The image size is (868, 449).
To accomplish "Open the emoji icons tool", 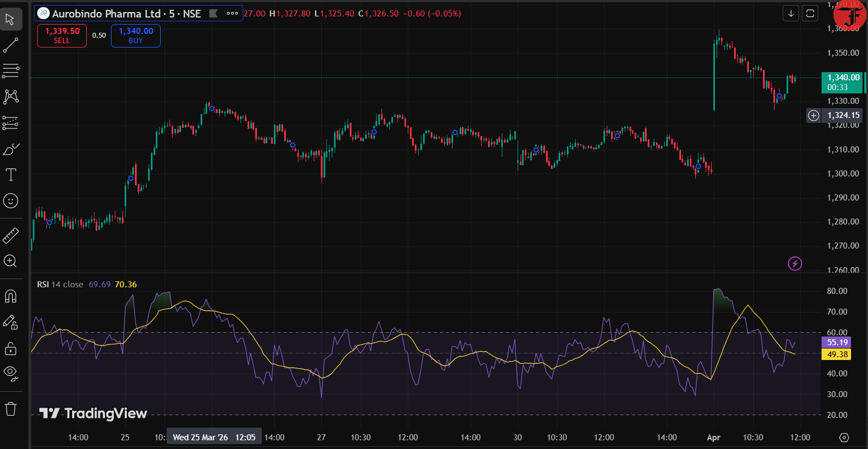I will tap(10, 201).
